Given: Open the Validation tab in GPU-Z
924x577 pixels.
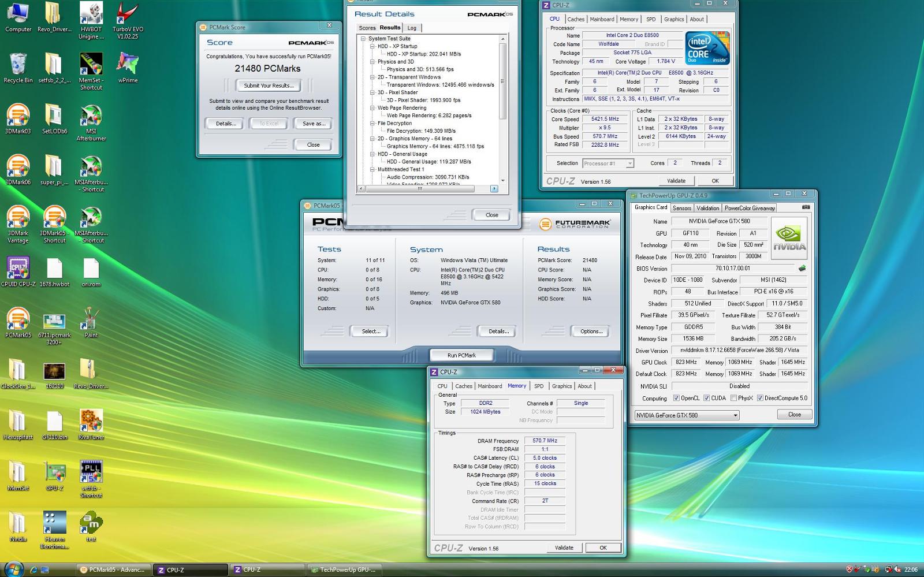Looking at the screenshot, I should [708, 208].
